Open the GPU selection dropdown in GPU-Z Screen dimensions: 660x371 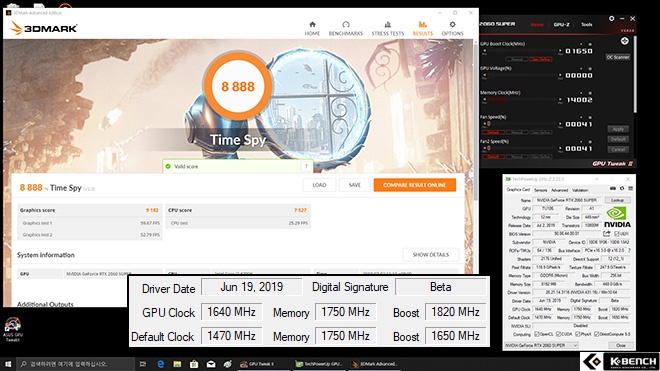pyautogui.click(x=541, y=345)
